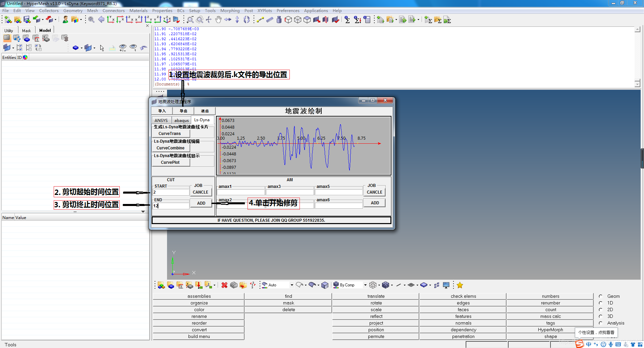Select the Geom radio button
This screenshot has width=644, height=348.
coord(601,296)
